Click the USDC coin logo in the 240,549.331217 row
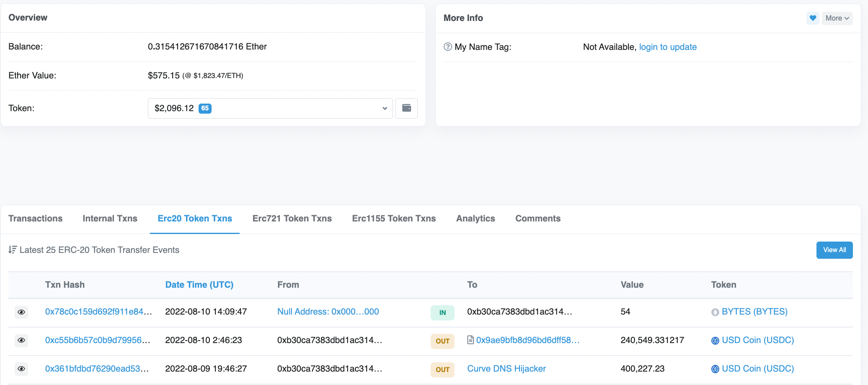868x385 pixels. coord(715,341)
